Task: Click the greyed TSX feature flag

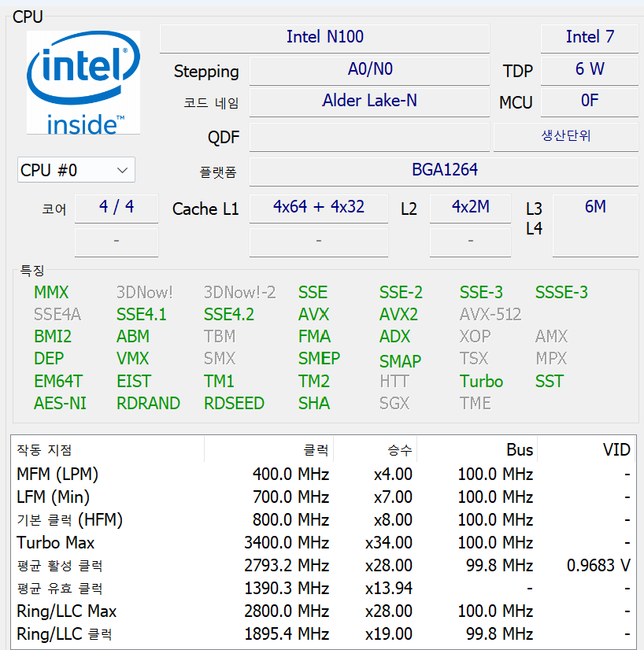Action: (474, 359)
